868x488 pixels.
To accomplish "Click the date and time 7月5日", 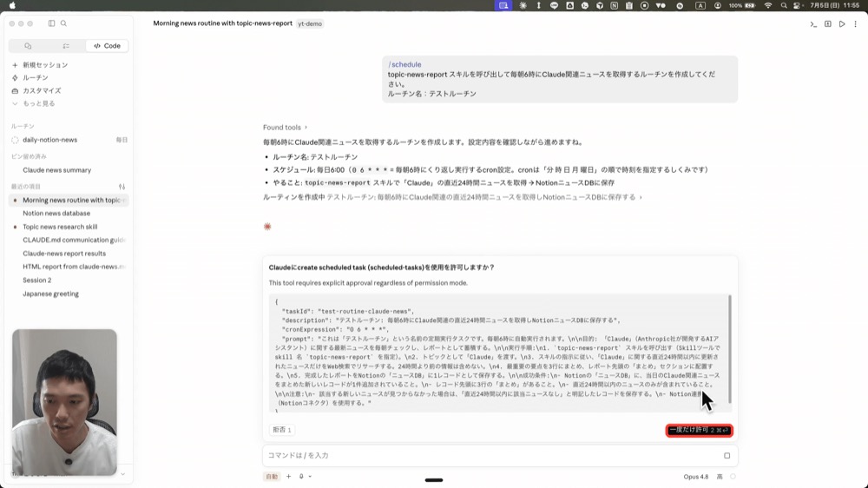I will point(835,5).
